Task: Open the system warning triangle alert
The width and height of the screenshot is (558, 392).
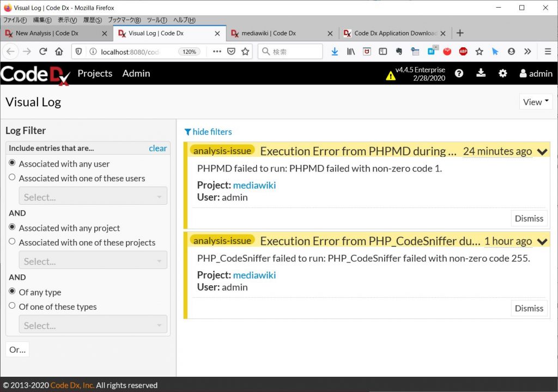Action: 390,76
